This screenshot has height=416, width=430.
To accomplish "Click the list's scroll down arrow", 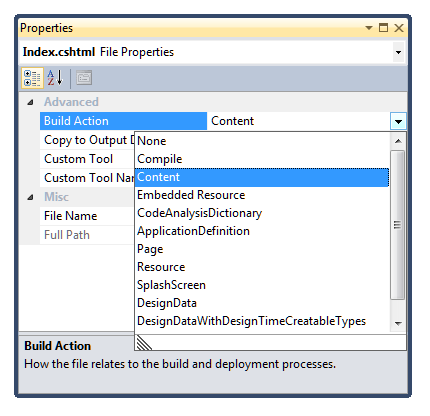I will [398, 323].
